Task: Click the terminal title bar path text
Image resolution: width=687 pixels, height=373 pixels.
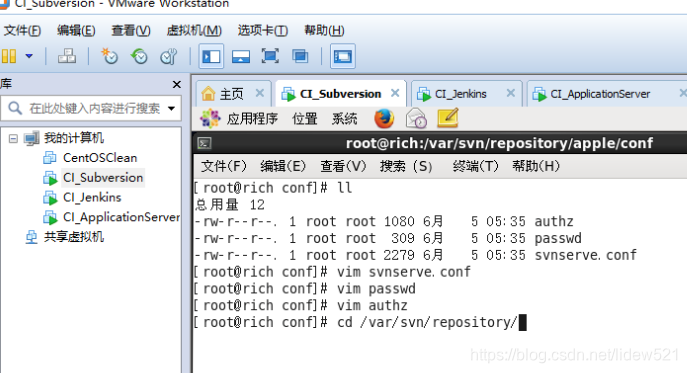Action: [x=499, y=143]
